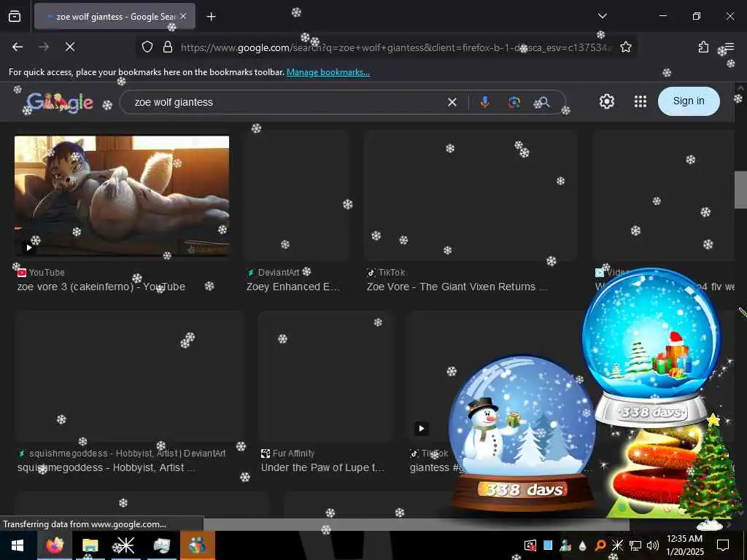
Task: Open the Extensions puzzle-piece menu
Action: point(703,47)
